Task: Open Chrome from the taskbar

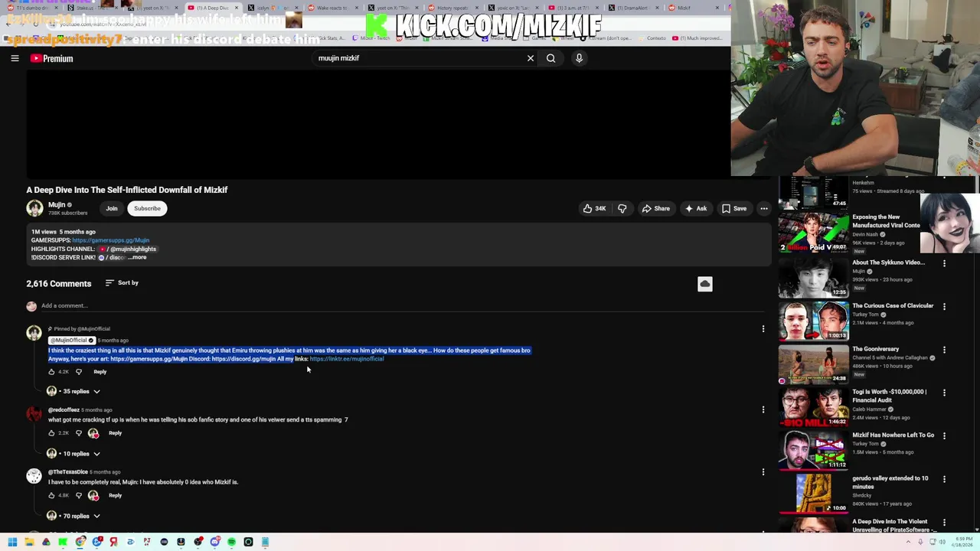Action: (x=80, y=542)
